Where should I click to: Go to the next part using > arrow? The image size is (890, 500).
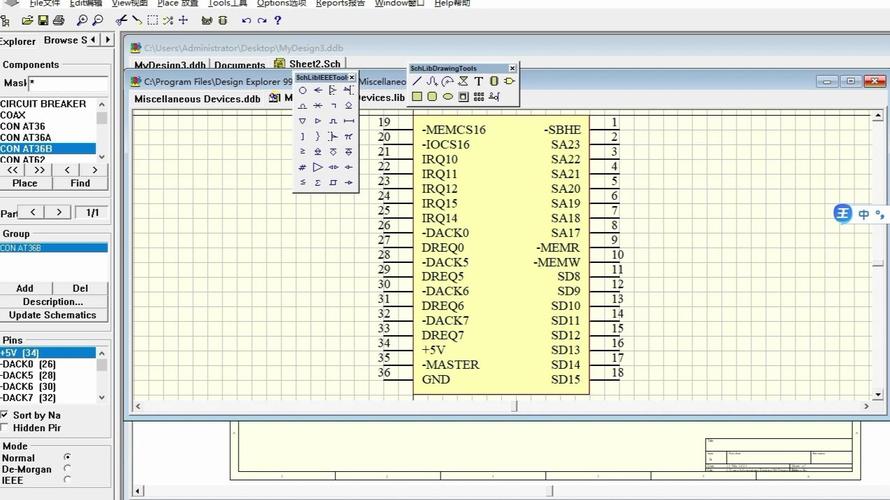tap(59, 212)
